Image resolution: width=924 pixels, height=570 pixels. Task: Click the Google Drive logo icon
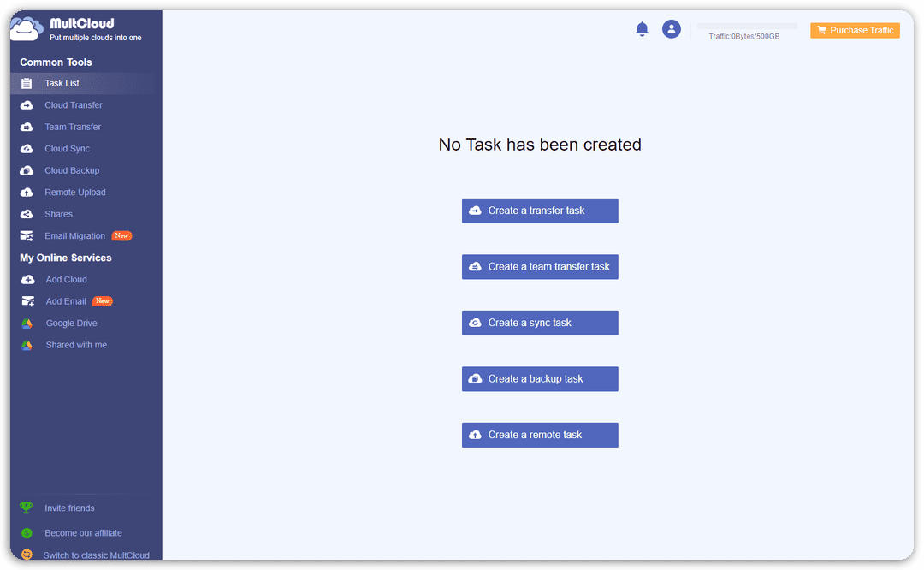click(x=27, y=323)
